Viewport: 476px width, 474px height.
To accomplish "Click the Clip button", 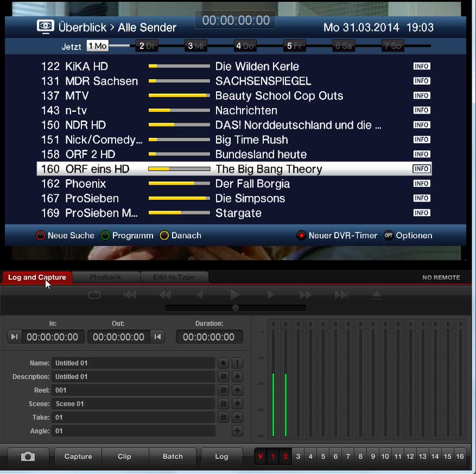I will (x=124, y=457).
